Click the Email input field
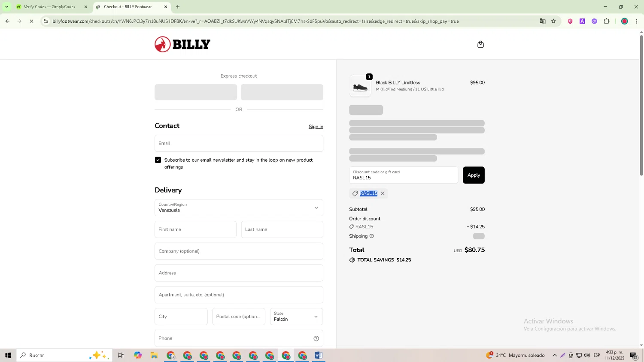644x362 pixels. click(239, 143)
